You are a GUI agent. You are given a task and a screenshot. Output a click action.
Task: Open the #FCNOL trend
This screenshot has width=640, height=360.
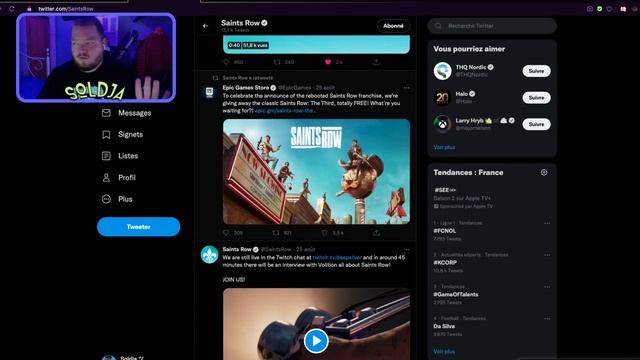point(444,231)
